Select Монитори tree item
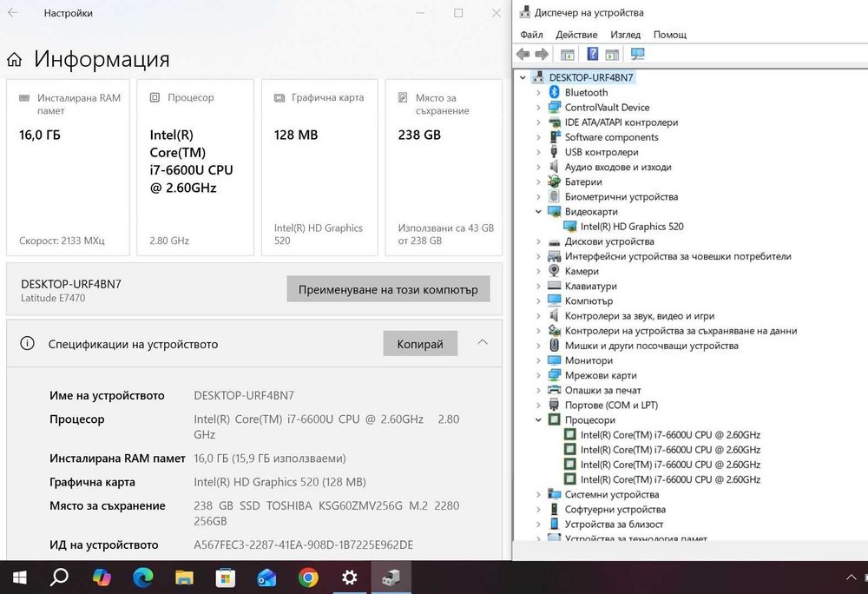Viewport: 868px width, 594px height. pos(589,360)
